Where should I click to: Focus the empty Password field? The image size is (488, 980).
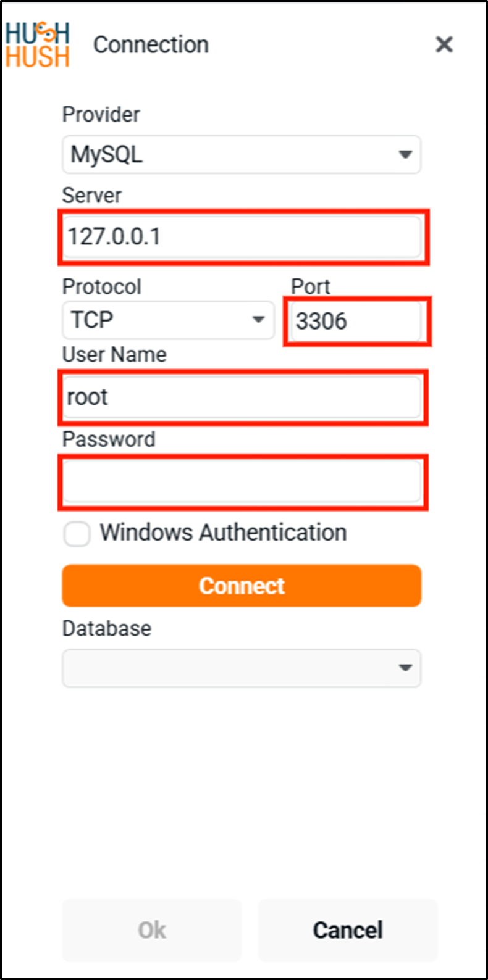tap(242, 483)
